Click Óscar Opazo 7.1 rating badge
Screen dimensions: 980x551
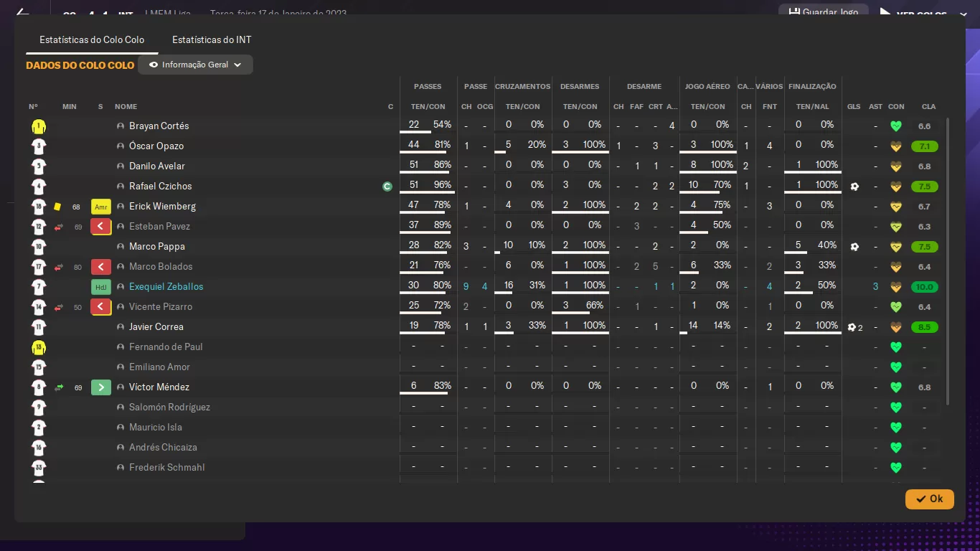pyautogui.click(x=925, y=146)
